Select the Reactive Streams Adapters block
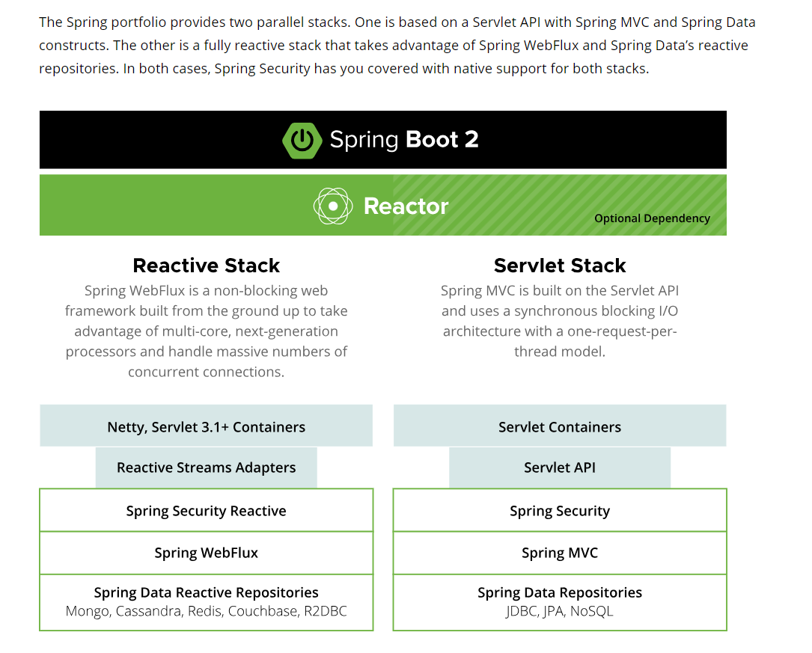This screenshot has width=812, height=653. (206, 467)
